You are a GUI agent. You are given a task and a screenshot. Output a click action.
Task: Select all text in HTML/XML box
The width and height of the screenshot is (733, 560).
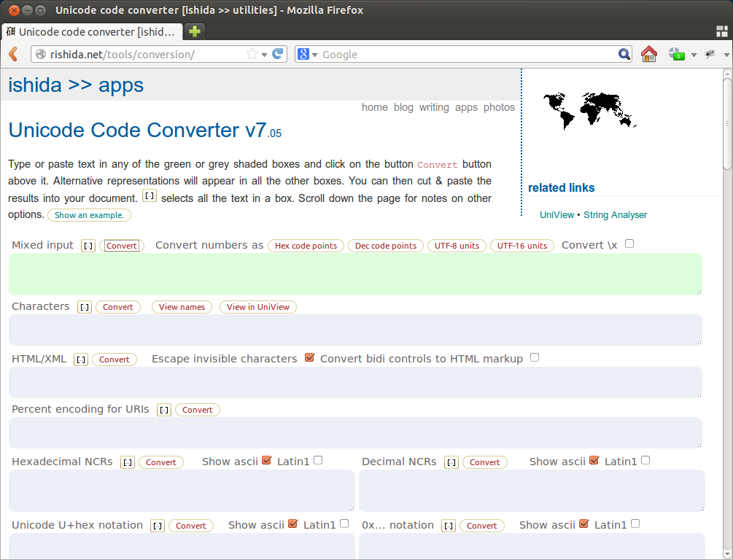tap(81, 359)
